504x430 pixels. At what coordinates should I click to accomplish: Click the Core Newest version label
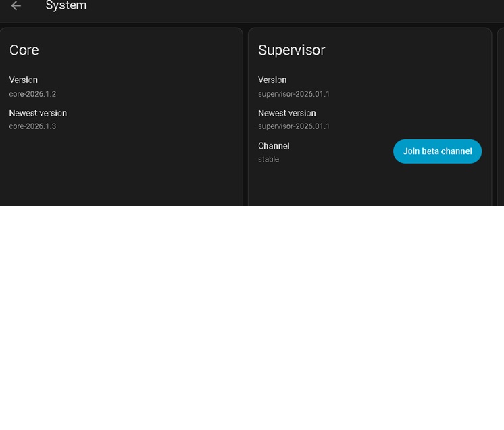[38, 113]
